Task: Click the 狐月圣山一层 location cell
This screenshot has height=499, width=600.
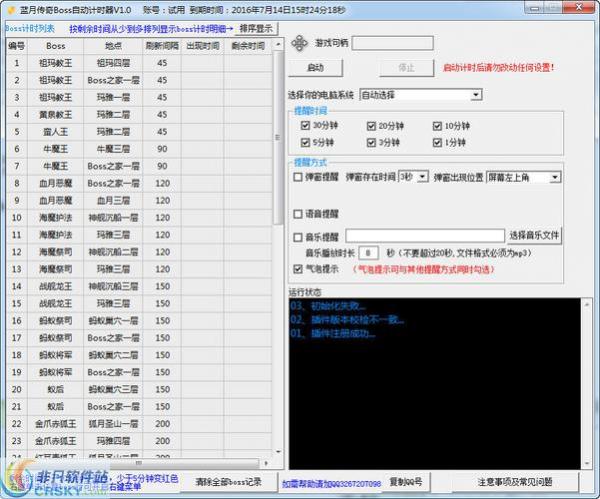Action: 113,424
